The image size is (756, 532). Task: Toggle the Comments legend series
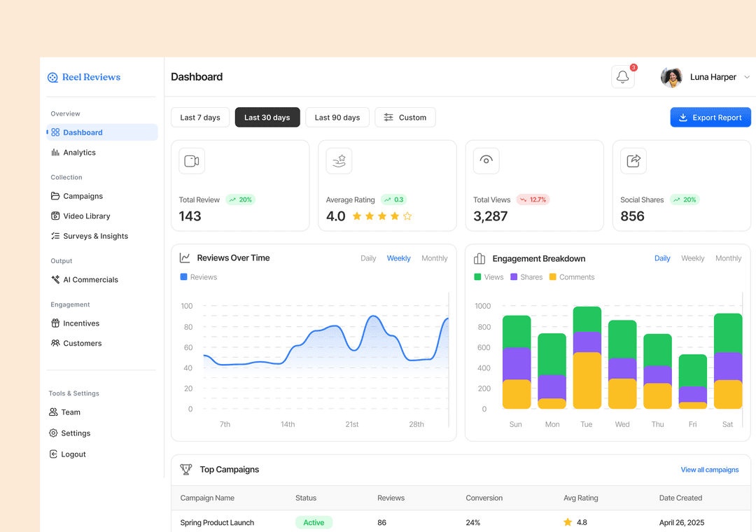click(572, 277)
